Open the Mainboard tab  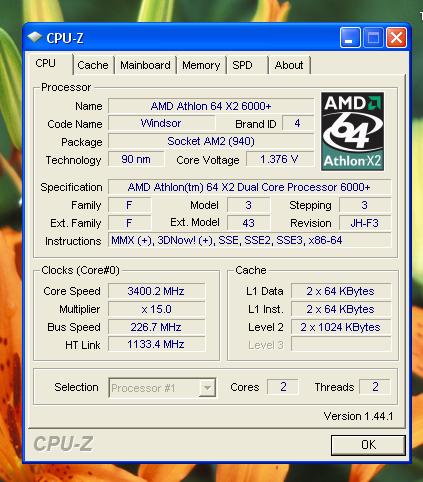click(145, 65)
